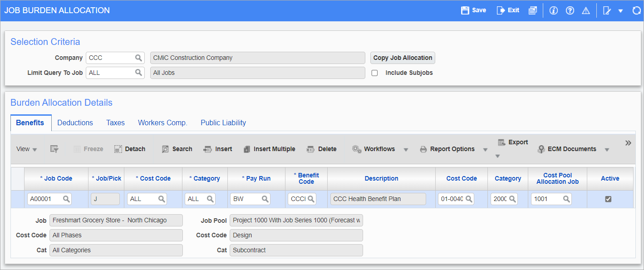The height and width of the screenshot is (270, 644).
Task: Select the row selector cell of first row
Action: [x=18, y=199]
